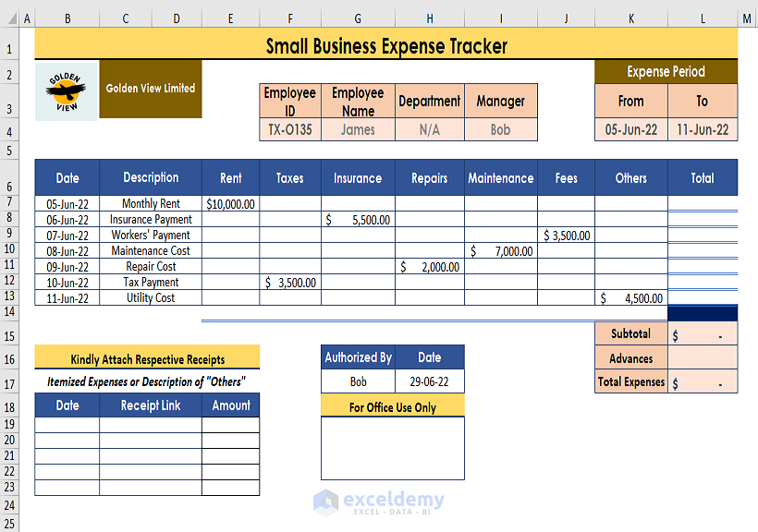The height and width of the screenshot is (532, 758).
Task: Select the $3,500.00 taxes amount
Action: [x=290, y=283]
